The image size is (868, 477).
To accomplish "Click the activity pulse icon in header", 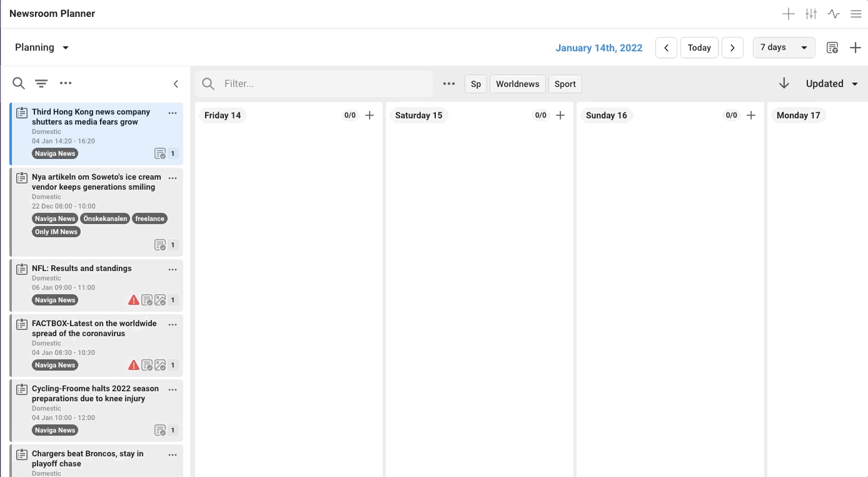I will (x=834, y=14).
